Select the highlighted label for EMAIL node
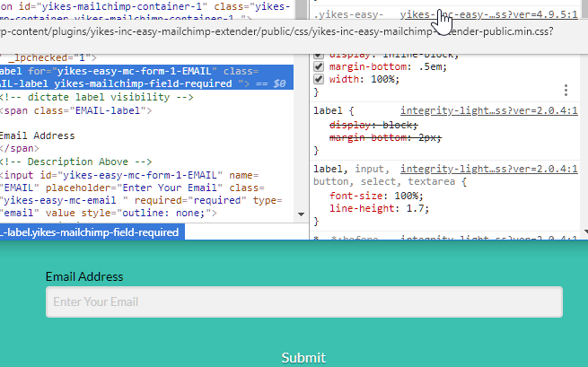This screenshot has width=588, height=367. coord(146,77)
